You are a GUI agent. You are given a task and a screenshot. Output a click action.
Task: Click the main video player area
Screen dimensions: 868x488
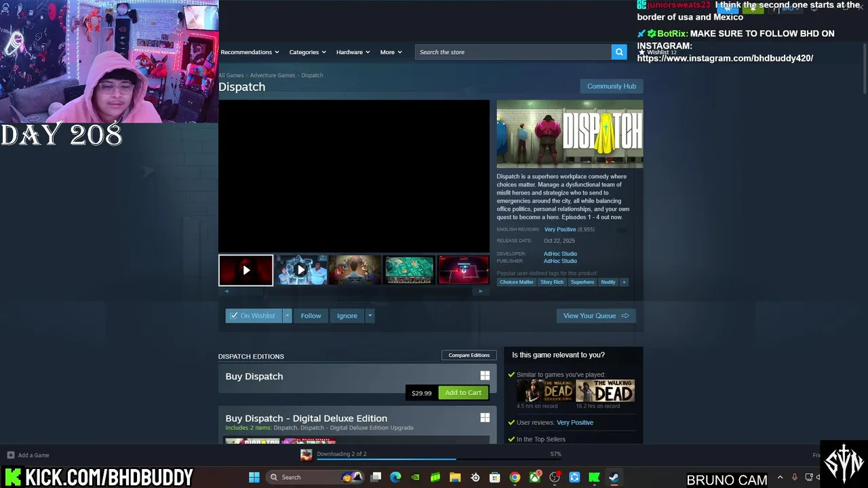354,176
